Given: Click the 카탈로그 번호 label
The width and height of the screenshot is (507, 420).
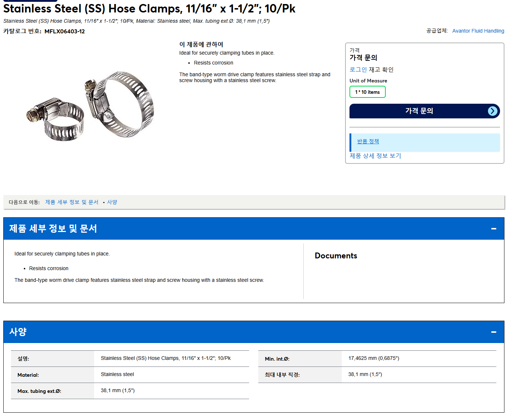Looking at the screenshot, I should click(x=22, y=32).
